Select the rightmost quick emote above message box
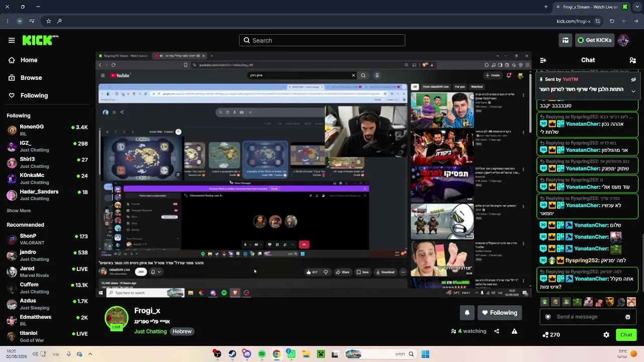The image size is (644, 362). tap(631, 302)
